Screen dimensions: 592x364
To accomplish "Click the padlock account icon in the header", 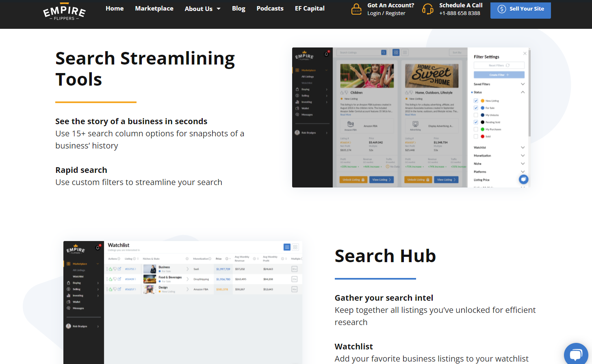I will coord(356,9).
